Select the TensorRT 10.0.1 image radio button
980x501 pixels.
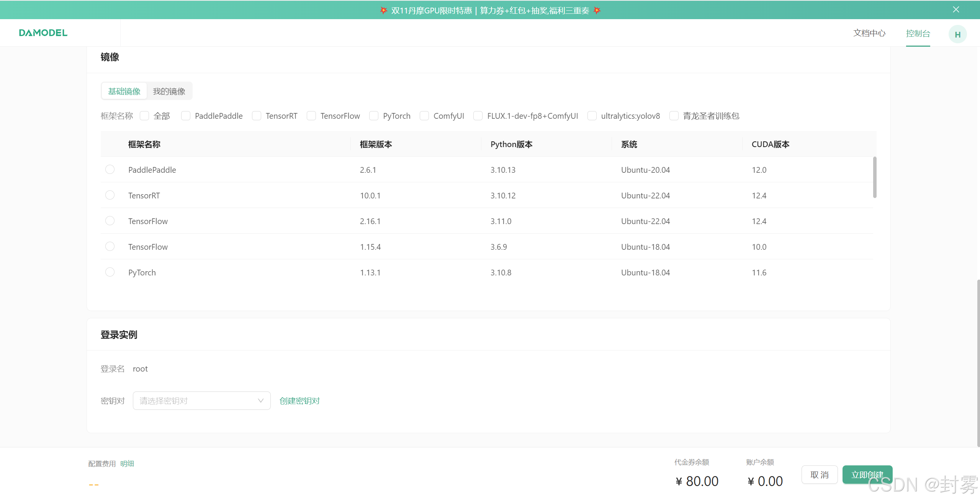[x=110, y=195]
